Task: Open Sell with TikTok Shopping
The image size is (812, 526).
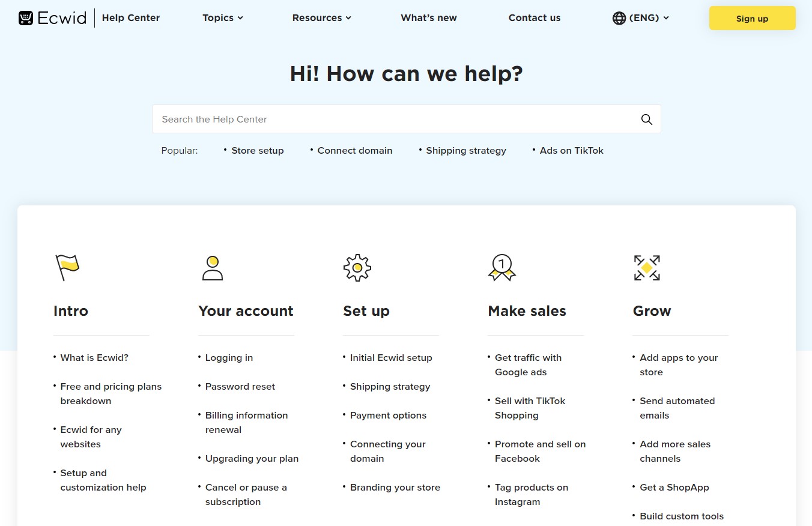Action: pos(530,408)
